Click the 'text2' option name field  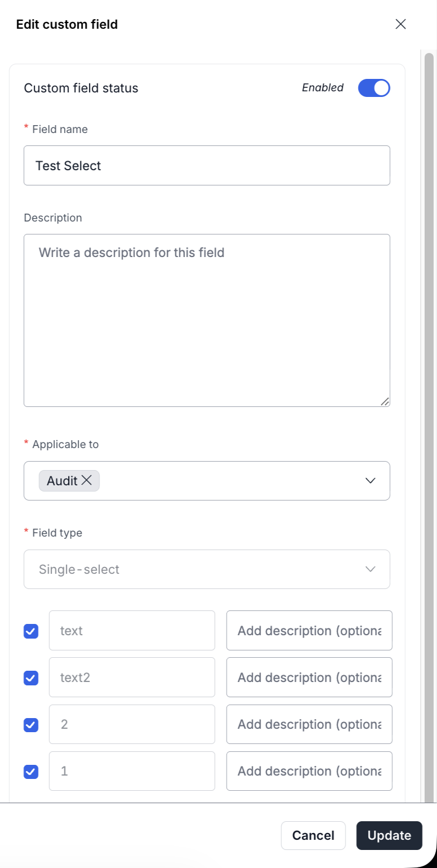[132, 677]
